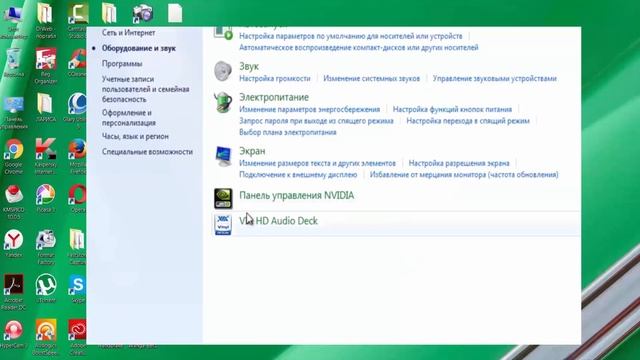640x360 pixels.
Task: Select Часы, язык и регион in sidebar
Action: pos(135,136)
